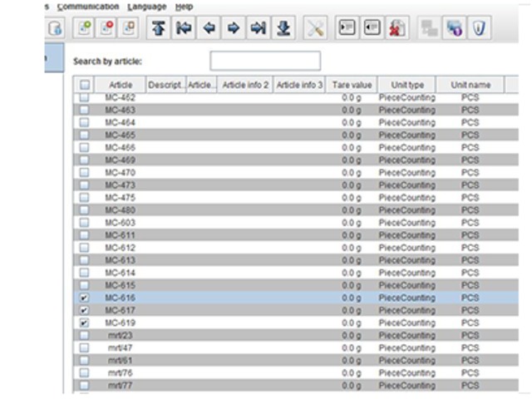The image size is (532, 399).
Task: Open the Help menu
Action: coord(184,6)
